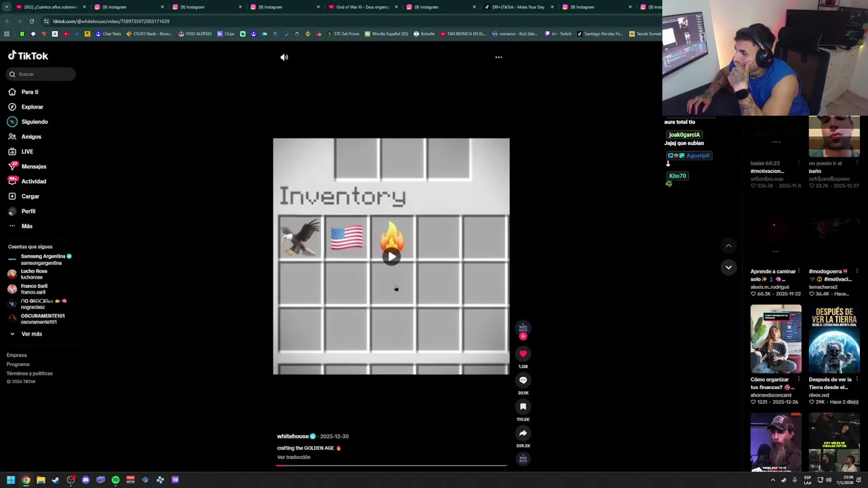Open OSCURAMENTE101 followed account
Viewport: 868px width, 488px height.
pyautogui.click(x=36, y=319)
